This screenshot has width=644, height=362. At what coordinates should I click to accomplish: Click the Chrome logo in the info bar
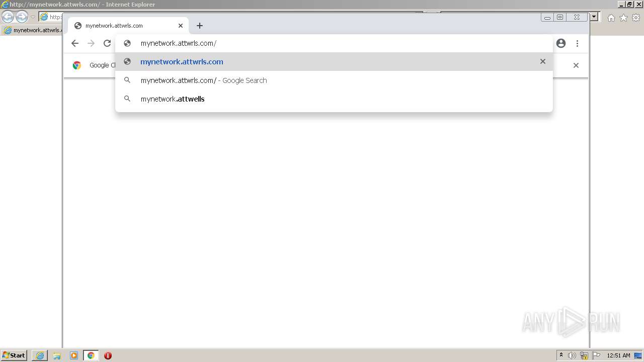(77, 65)
